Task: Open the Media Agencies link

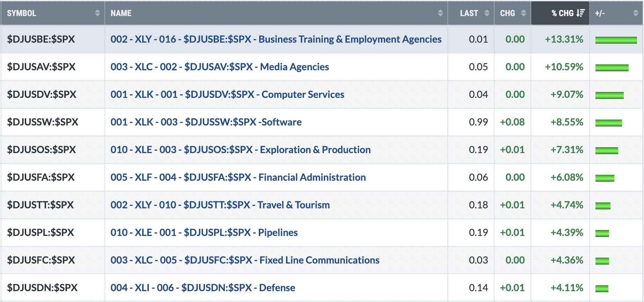Action: (220, 67)
